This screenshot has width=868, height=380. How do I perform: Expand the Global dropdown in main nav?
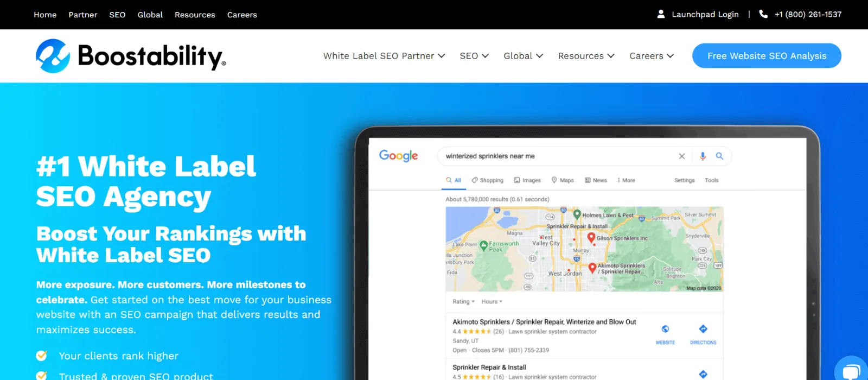click(523, 56)
